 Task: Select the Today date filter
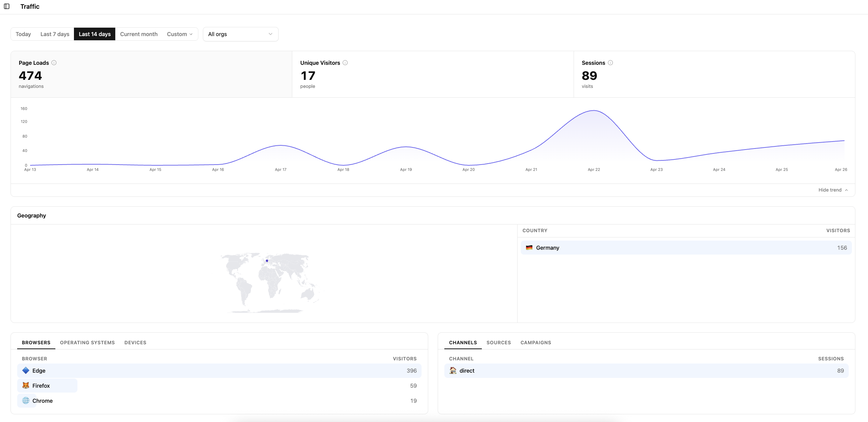pos(23,34)
